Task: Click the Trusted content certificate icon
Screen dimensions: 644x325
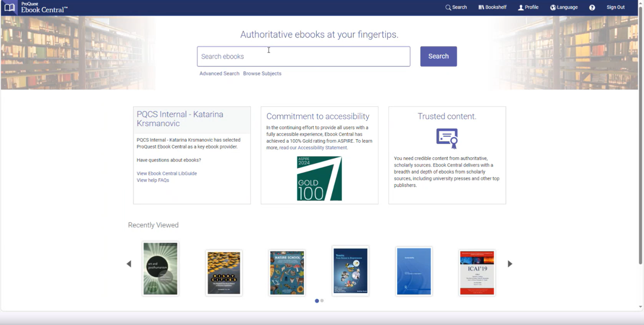Action: point(447,138)
